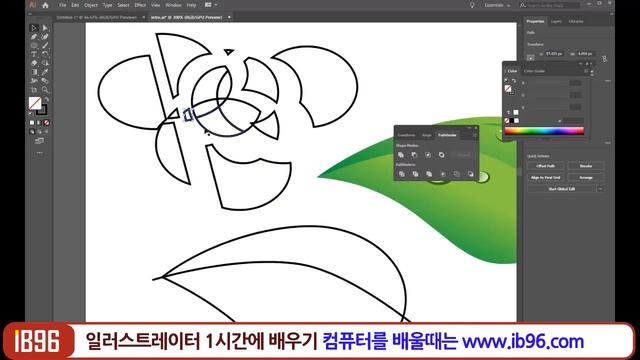The width and height of the screenshot is (640, 360).
Task: Open the Help menu
Action: pyautogui.click(x=191, y=5)
